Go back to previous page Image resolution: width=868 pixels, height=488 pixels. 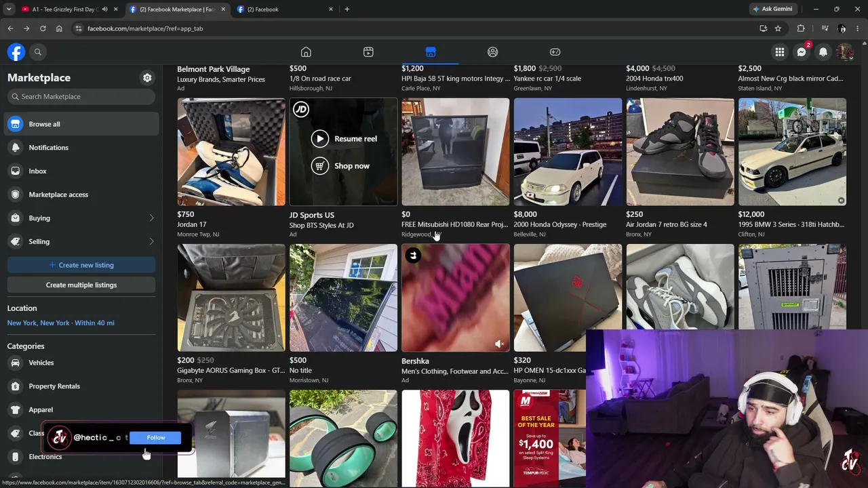10,28
